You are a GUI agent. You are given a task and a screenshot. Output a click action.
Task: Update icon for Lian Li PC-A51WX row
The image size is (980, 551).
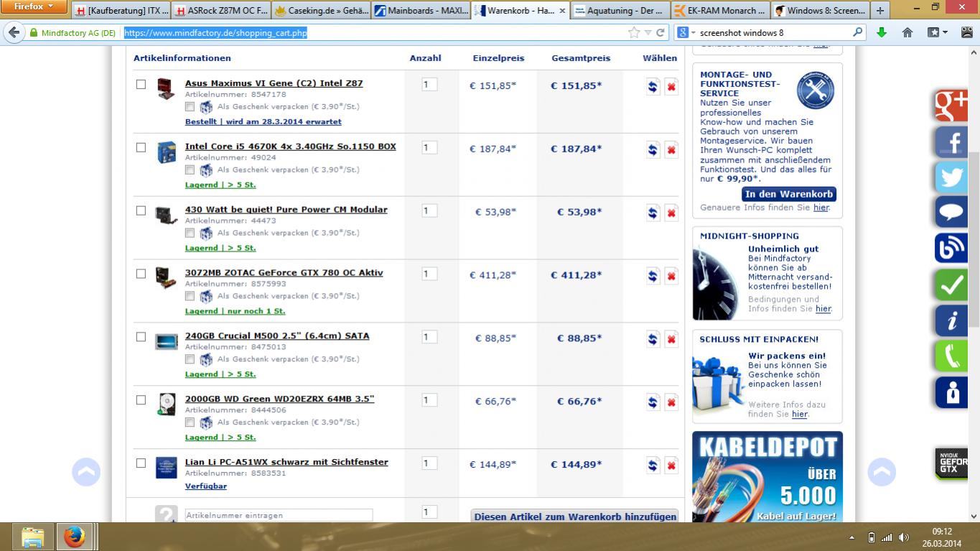[x=653, y=466]
